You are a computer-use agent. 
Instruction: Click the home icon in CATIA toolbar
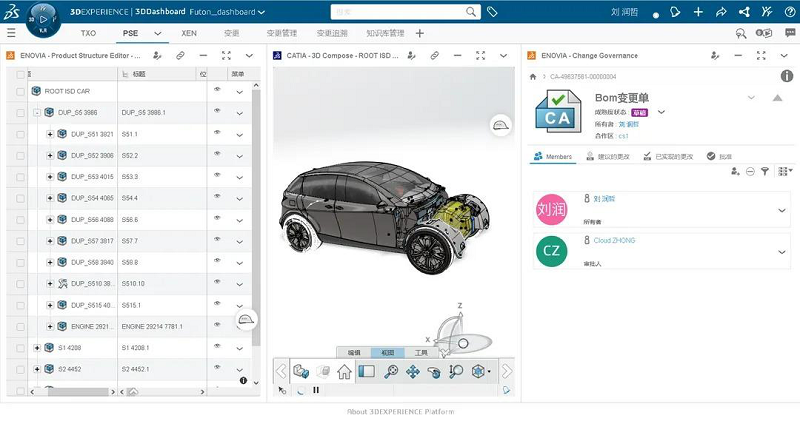click(x=344, y=372)
